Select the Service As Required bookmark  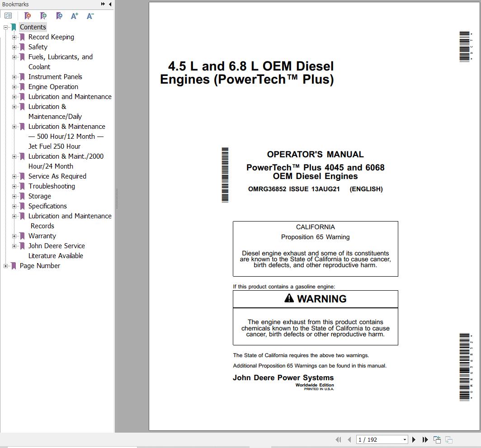57,176
